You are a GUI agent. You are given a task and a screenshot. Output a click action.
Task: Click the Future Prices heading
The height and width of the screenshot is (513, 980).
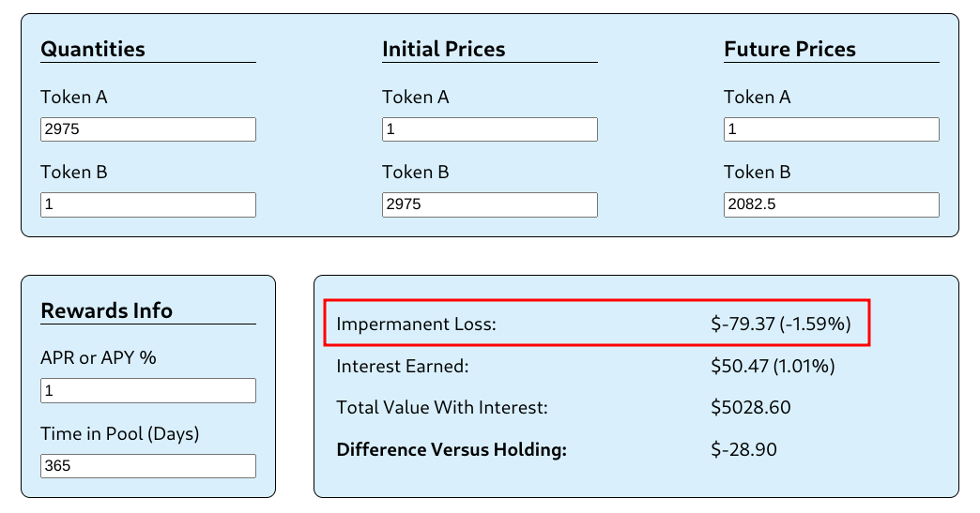click(x=790, y=50)
